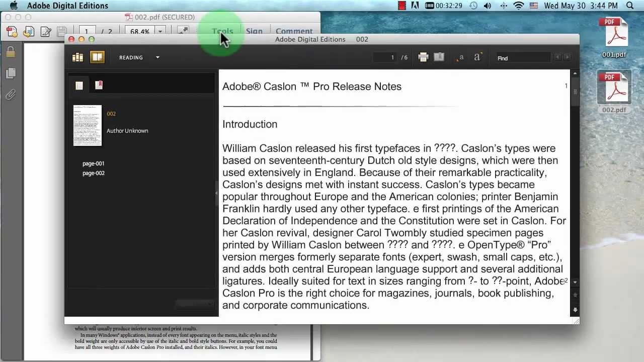Click the Create PDF icon in Acrobat window
This screenshot has height=362, width=644.
click(12, 32)
